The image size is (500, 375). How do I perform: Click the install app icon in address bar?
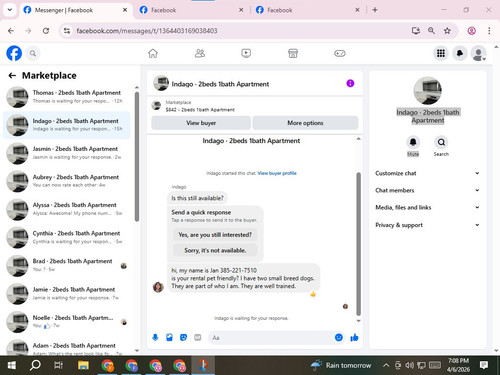pyautogui.click(x=415, y=31)
